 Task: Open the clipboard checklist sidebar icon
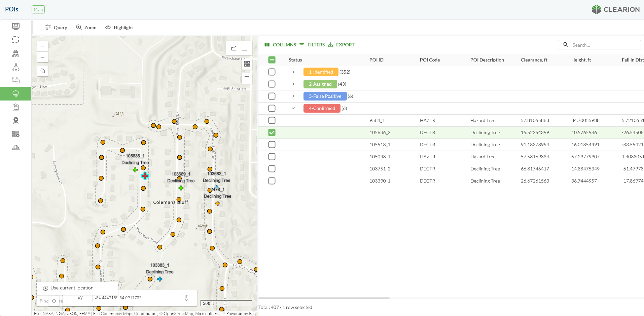tap(16, 107)
